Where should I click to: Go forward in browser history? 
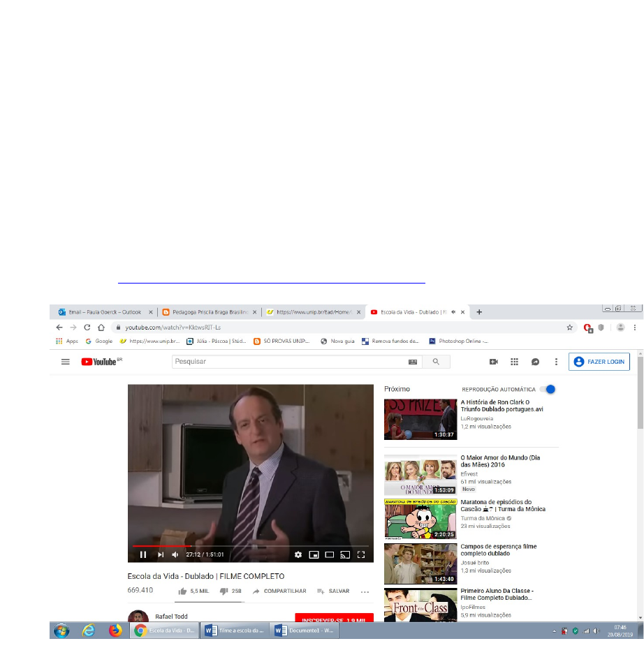pos(73,328)
